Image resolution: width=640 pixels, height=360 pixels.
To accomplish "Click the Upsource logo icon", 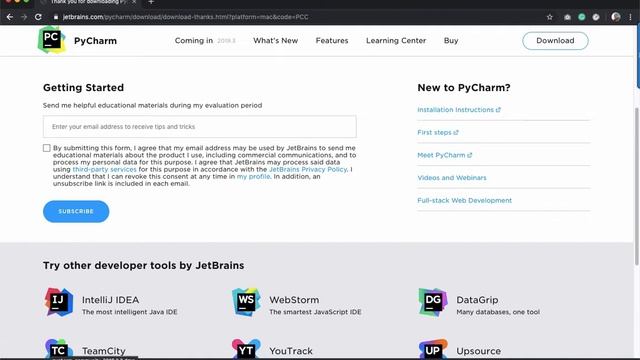I will pos(433,349).
